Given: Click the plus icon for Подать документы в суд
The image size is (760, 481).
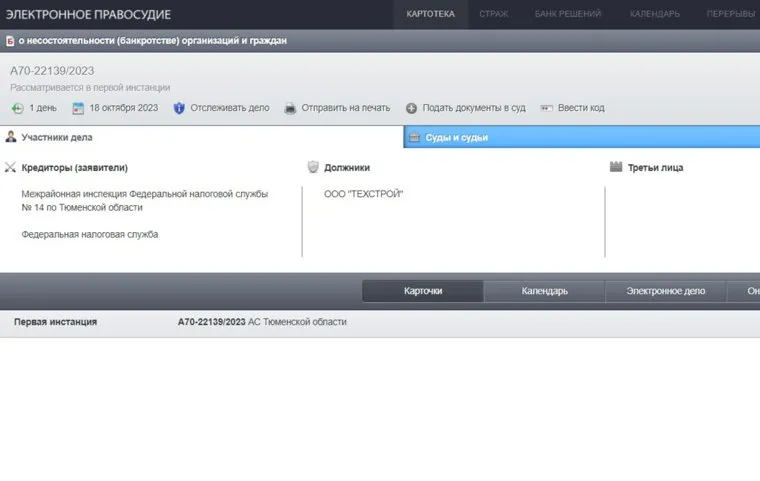Looking at the screenshot, I should (411, 108).
